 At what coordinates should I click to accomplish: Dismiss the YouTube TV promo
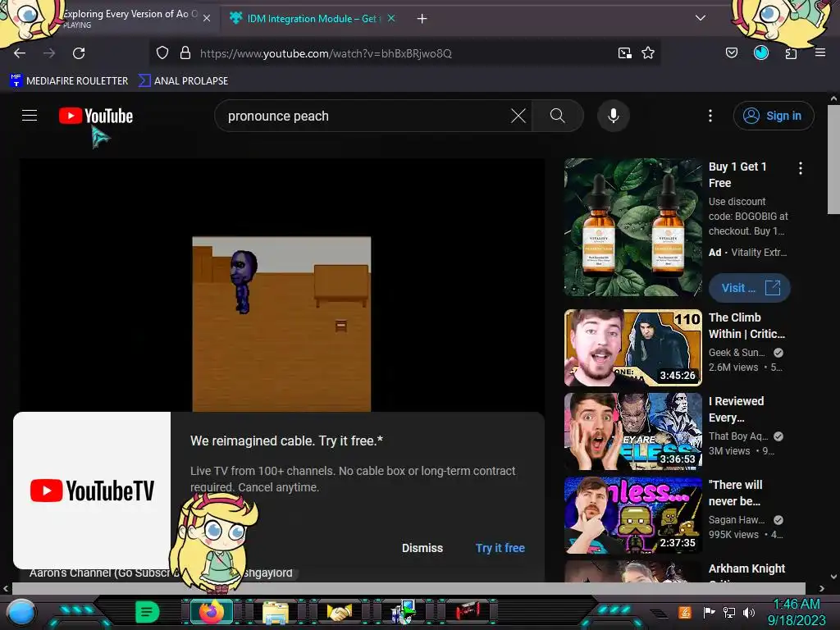tap(422, 548)
